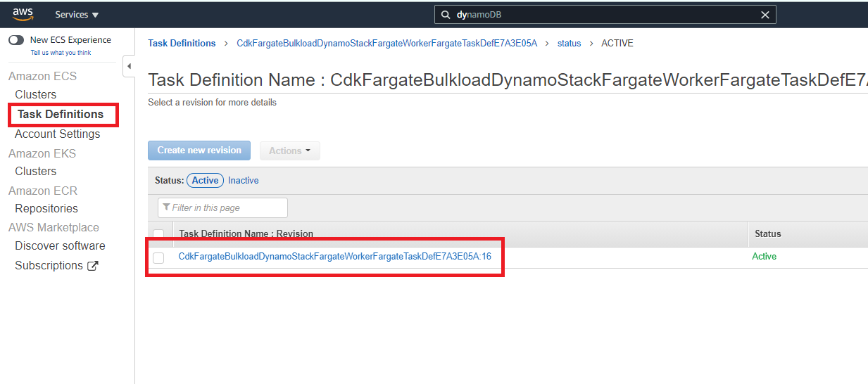Click the CdkFargateBulkload breadcrumb link
The height and width of the screenshot is (384, 868).
click(x=387, y=44)
